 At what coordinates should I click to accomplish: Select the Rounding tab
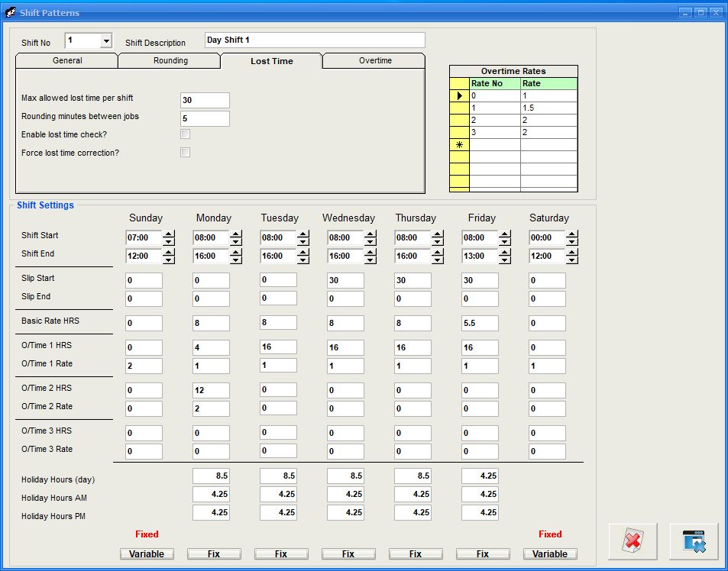170,61
